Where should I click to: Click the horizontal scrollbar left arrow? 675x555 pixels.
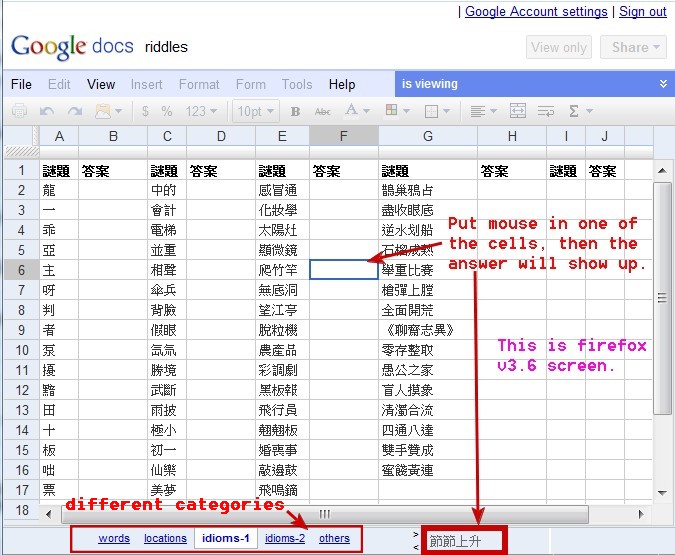48,514
